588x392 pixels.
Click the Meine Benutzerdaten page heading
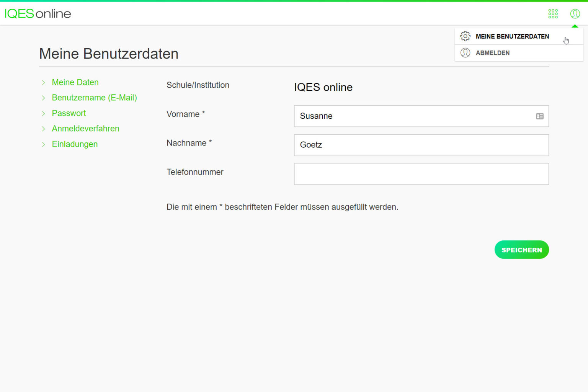(109, 54)
